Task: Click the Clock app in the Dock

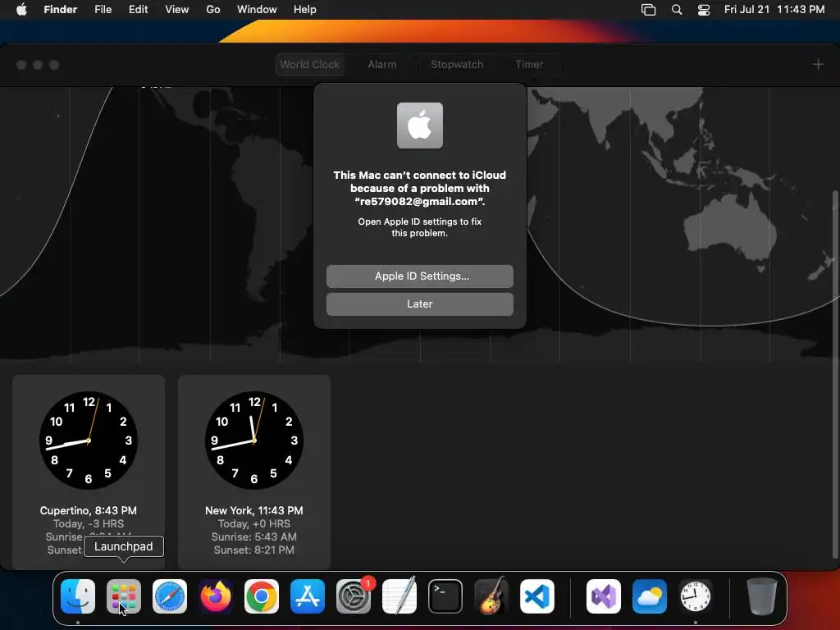Action: [696, 596]
